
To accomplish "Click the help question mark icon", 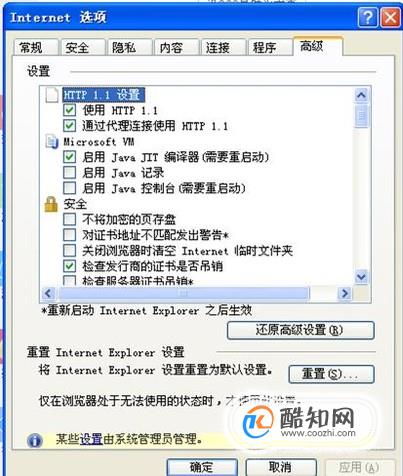I will tap(368, 17).
